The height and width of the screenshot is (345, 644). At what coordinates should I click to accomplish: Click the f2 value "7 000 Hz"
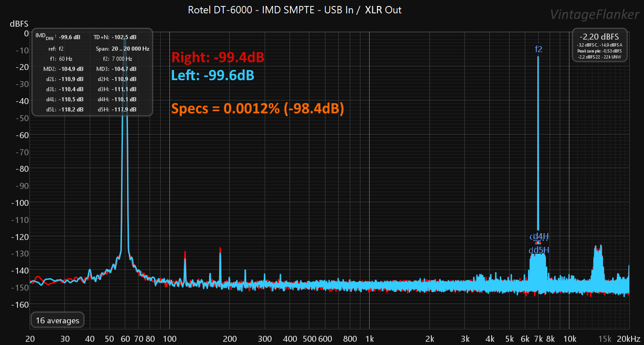(x=122, y=59)
